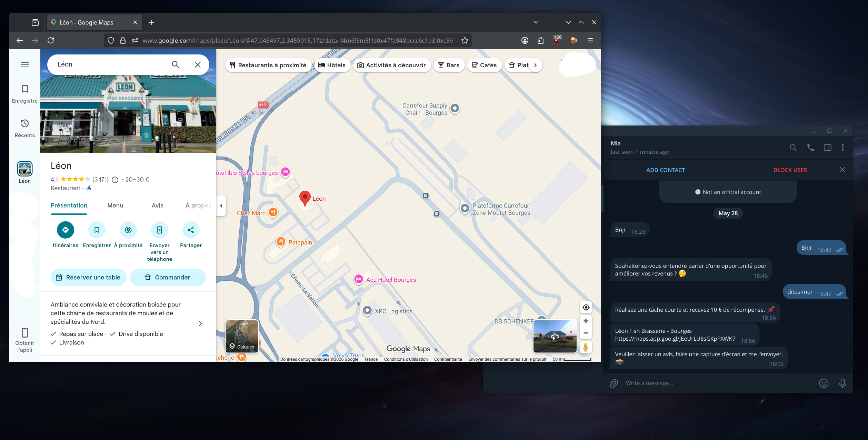Click the Léon red map pin
Image resolution: width=868 pixels, height=440 pixels.
pyautogui.click(x=305, y=198)
